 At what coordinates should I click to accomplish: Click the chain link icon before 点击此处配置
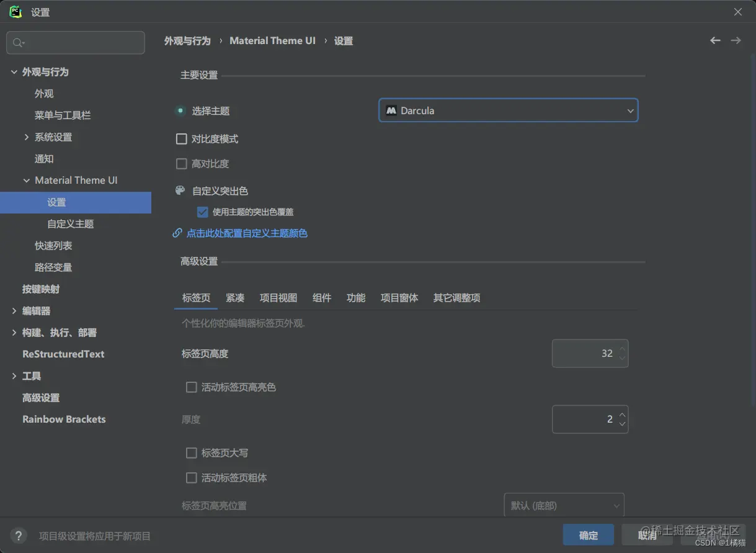coord(177,233)
